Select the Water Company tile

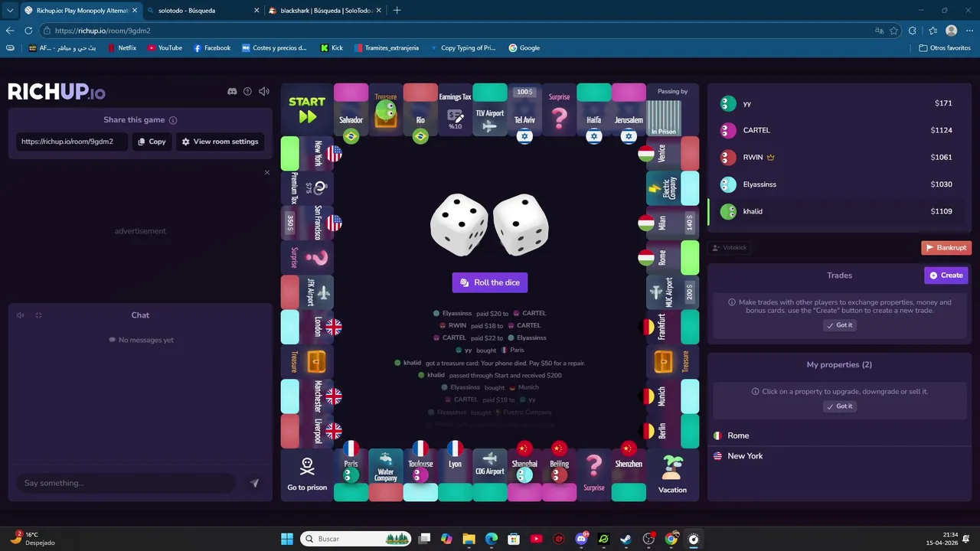(x=386, y=474)
